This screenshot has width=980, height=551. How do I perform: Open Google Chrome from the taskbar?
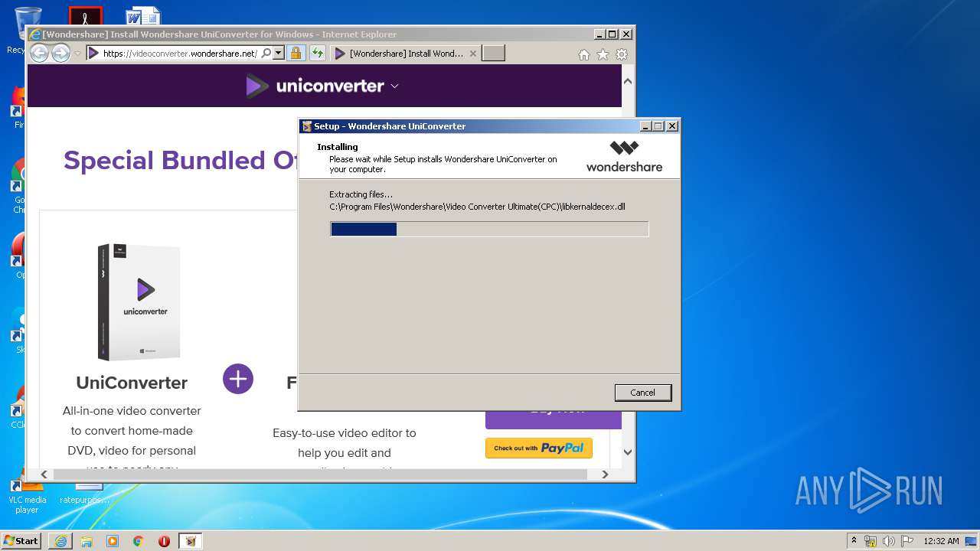coord(139,541)
